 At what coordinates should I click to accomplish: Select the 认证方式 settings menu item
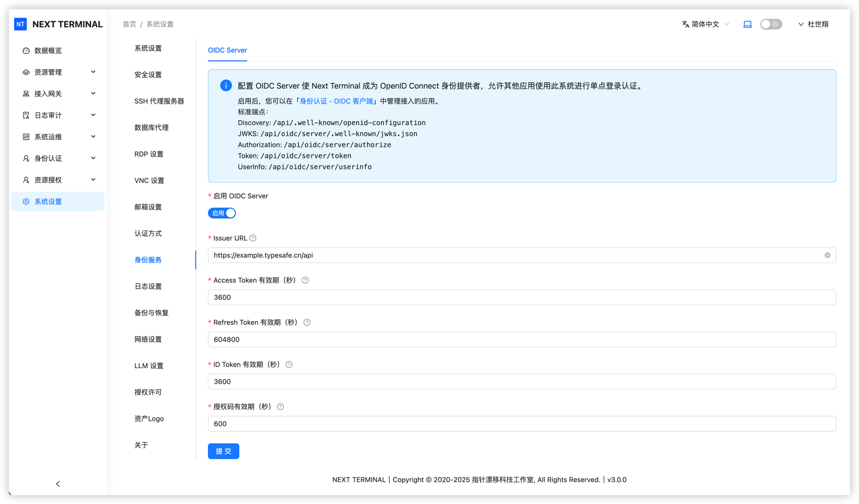point(148,233)
